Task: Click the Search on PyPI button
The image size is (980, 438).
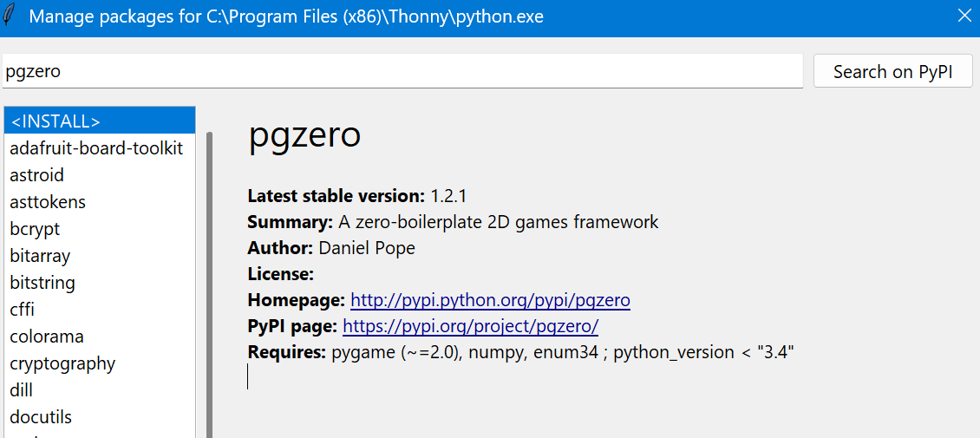Action: pos(893,71)
